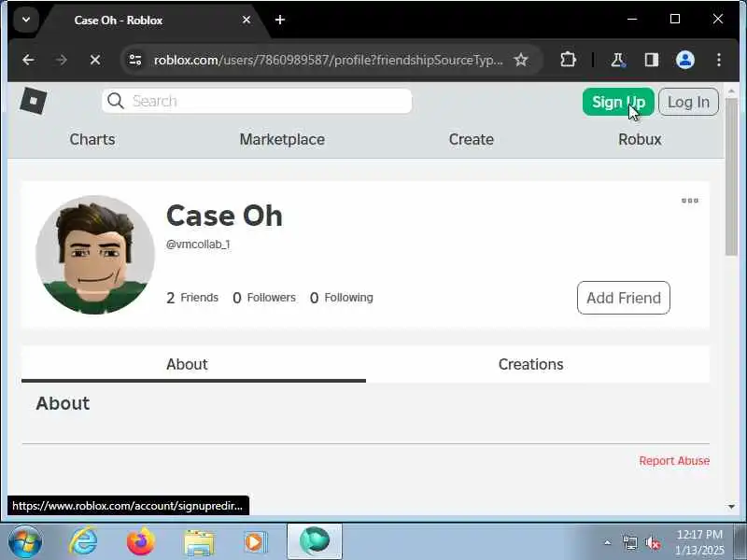This screenshot has height=560, width=747.
Task: Click the search magnifier icon
Action: point(115,101)
